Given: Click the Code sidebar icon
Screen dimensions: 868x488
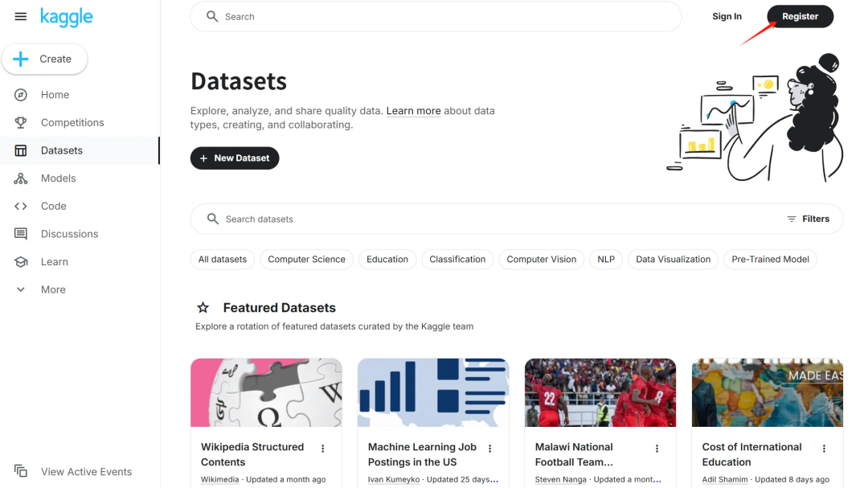Looking at the screenshot, I should 20,206.
